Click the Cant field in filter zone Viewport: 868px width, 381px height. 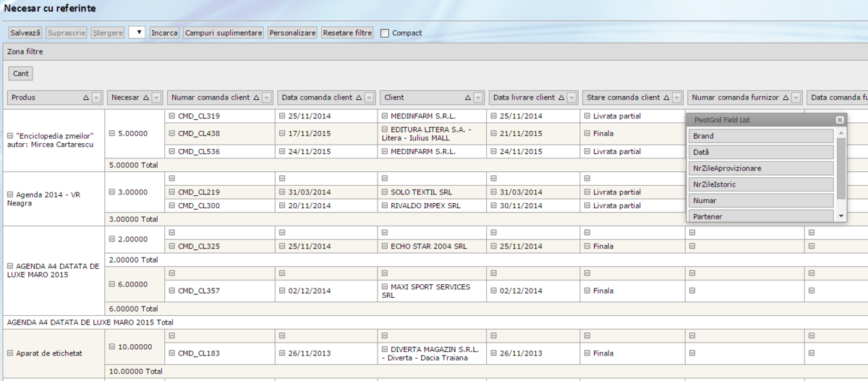21,74
